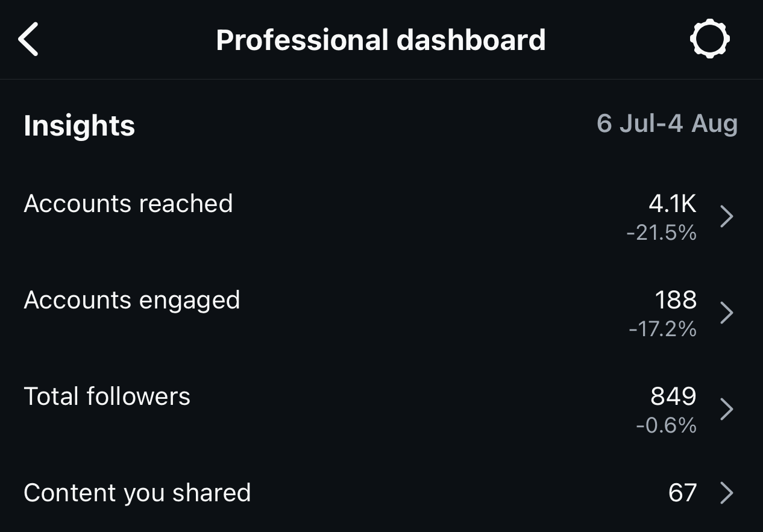Open the Accounts reached row label
The image size is (763, 532).
click(x=128, y=204)
